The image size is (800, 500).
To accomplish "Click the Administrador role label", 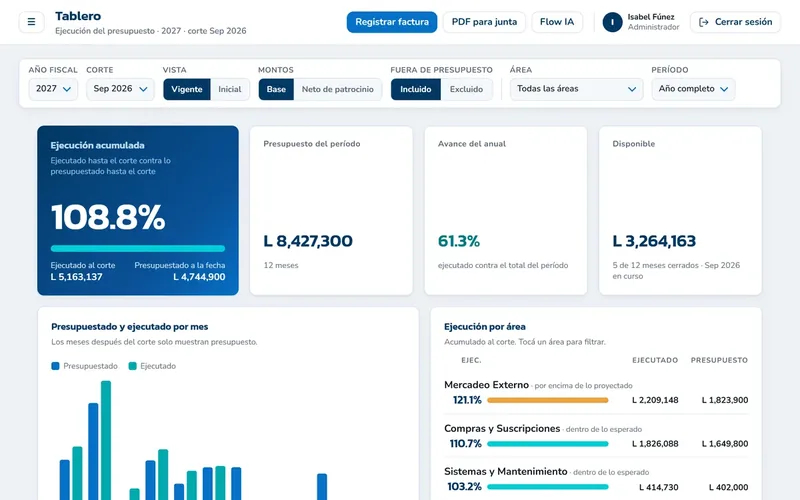I will point(653,27).
